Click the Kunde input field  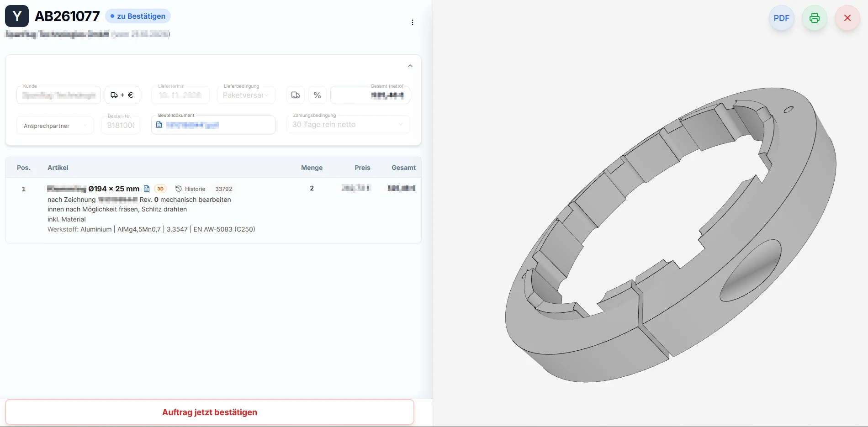coord(58,95)
